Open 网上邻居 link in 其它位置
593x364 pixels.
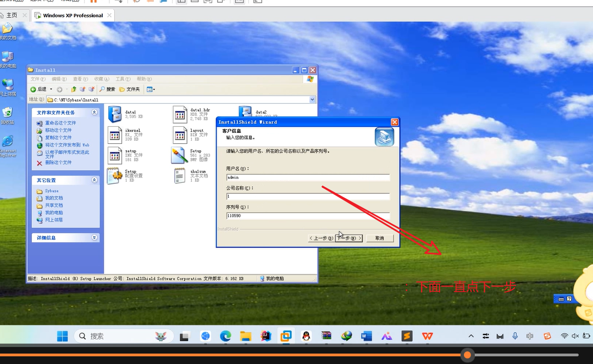[54, 220]
